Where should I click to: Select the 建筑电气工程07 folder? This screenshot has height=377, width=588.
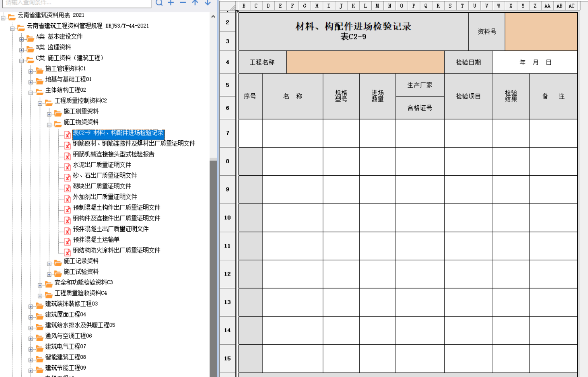(x=65, y=346)
